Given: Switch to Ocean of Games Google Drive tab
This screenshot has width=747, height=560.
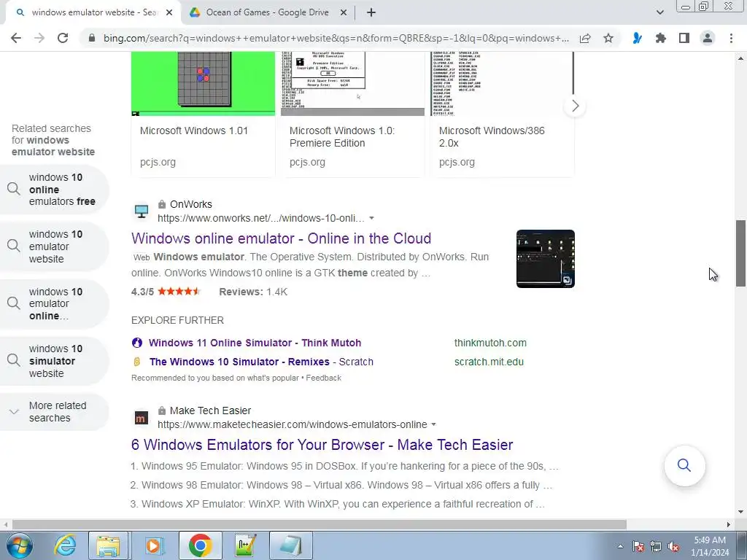Looking at the screenshot, I should (x=267, y=13).
